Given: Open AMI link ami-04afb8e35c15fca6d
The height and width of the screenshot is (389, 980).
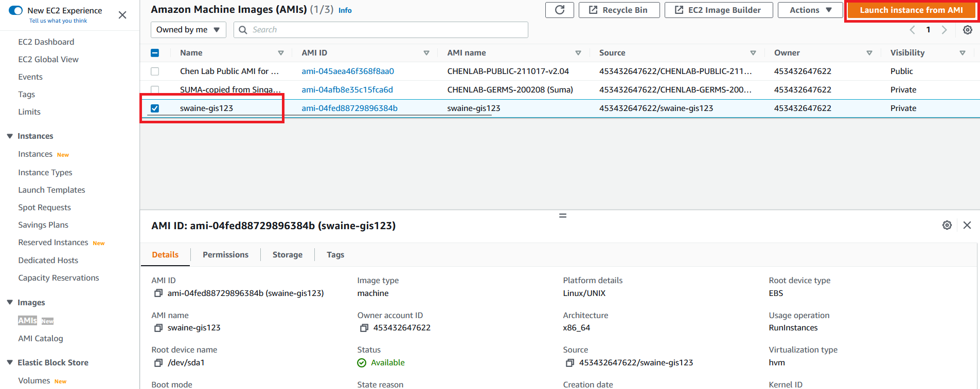Looking at the screenshot, I should tap(347, 90).
